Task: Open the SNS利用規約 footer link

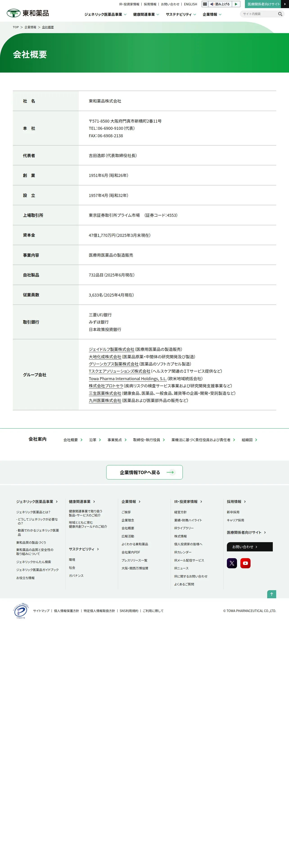Action: pyautogui.click(x=129, y=611)
